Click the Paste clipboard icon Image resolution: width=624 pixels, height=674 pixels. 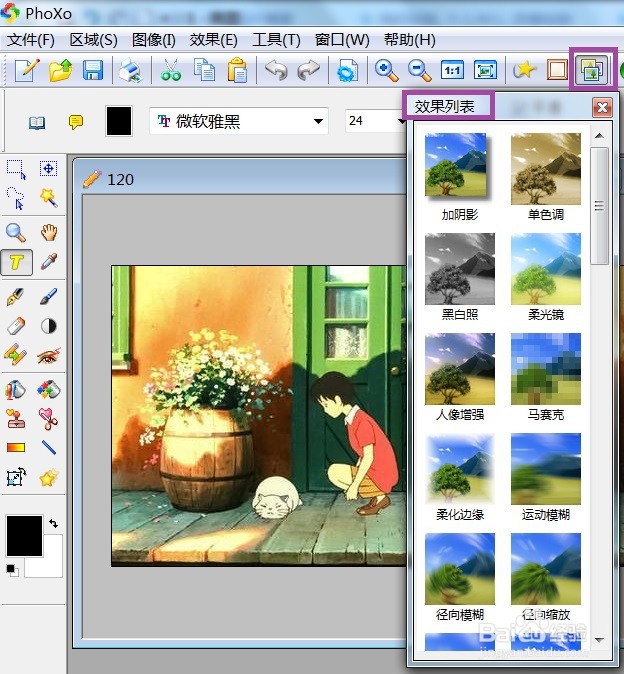[x=237, y=70]
